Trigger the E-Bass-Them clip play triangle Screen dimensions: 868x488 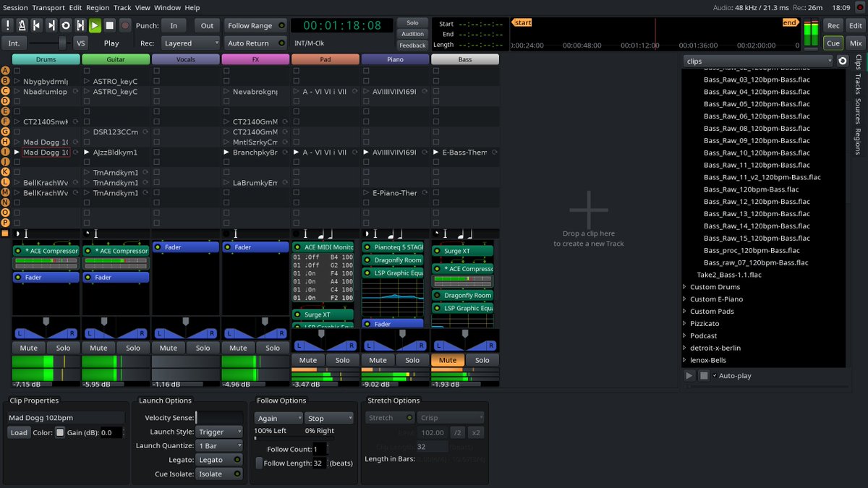[436, 152]
